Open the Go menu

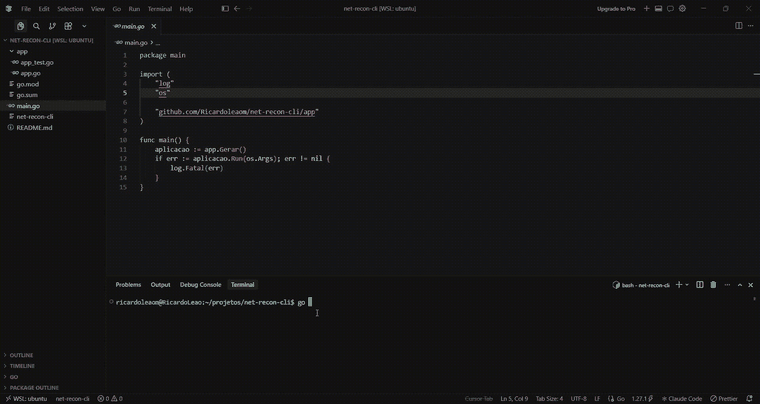pos(117,9)
